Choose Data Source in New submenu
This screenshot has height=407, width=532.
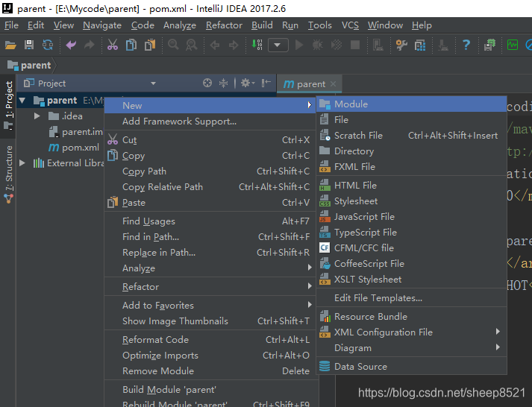(411, 366)
